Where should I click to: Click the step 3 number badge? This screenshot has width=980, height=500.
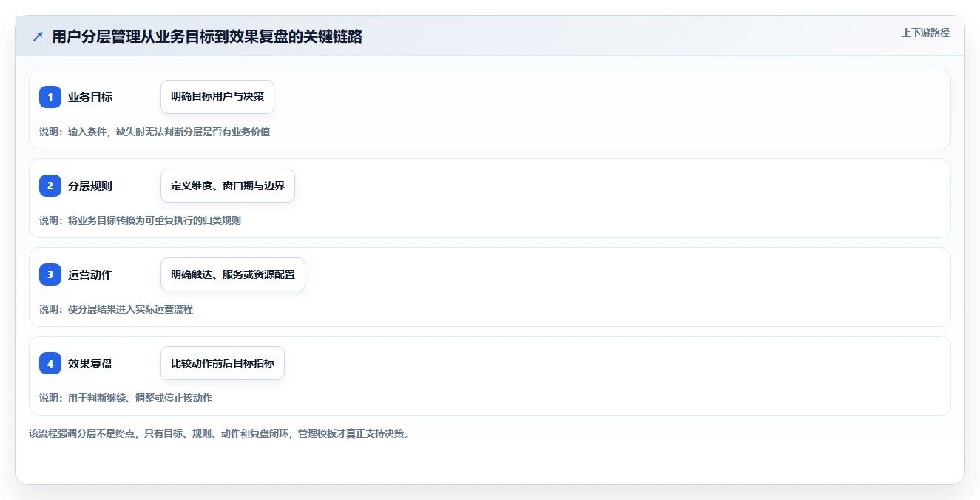50,274
